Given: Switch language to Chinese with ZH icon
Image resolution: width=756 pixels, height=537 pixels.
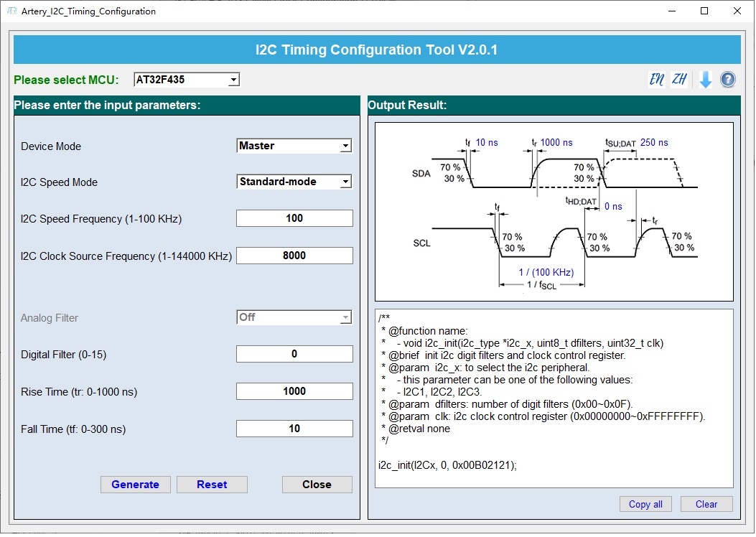Looking at the screenshot, I should point(679,79).
